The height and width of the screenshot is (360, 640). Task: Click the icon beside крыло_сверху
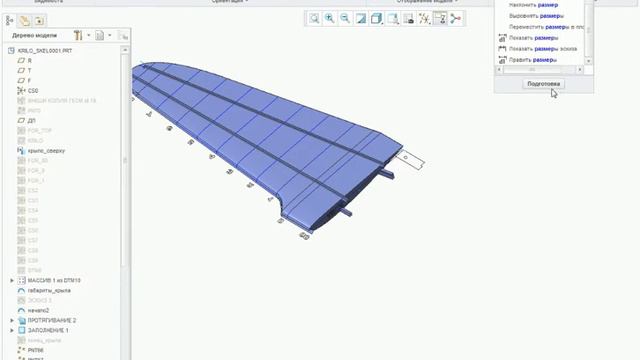pos(21,151)
